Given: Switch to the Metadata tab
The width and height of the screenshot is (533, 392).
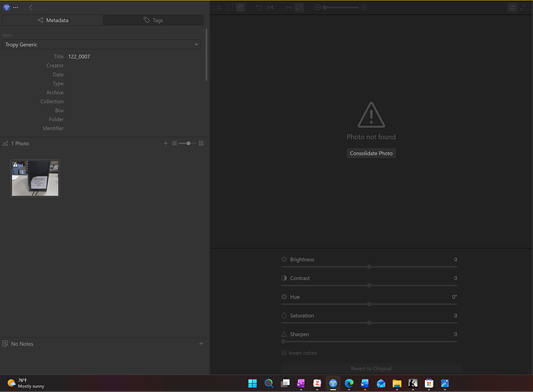Looking at the screenshot, I should coord(53,20).
